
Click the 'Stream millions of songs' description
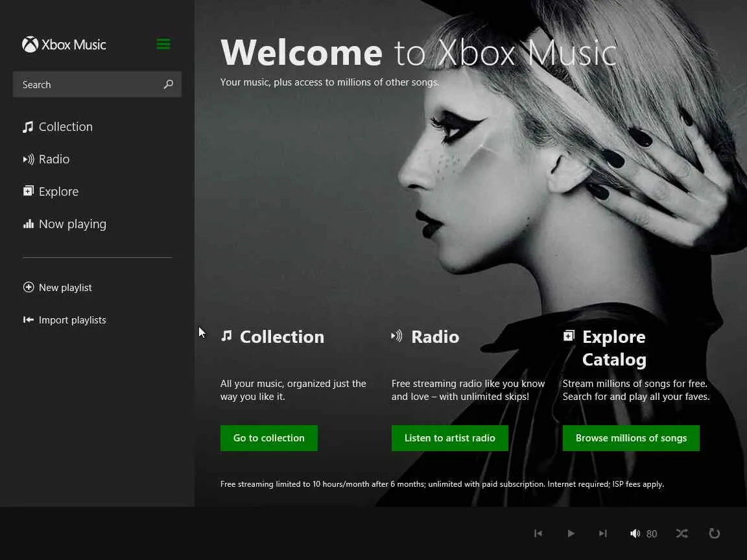click(x=636, y=390)
